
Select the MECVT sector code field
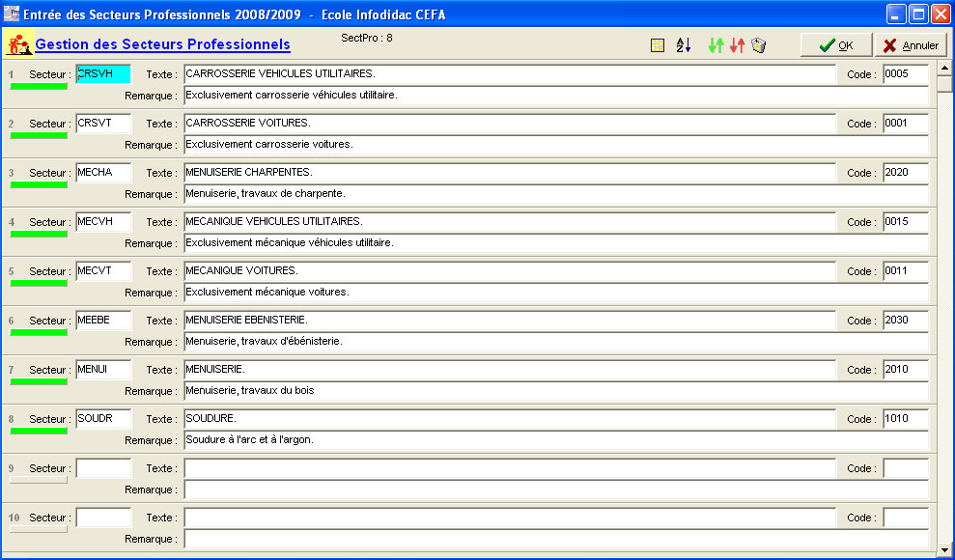tap(103, 271)
